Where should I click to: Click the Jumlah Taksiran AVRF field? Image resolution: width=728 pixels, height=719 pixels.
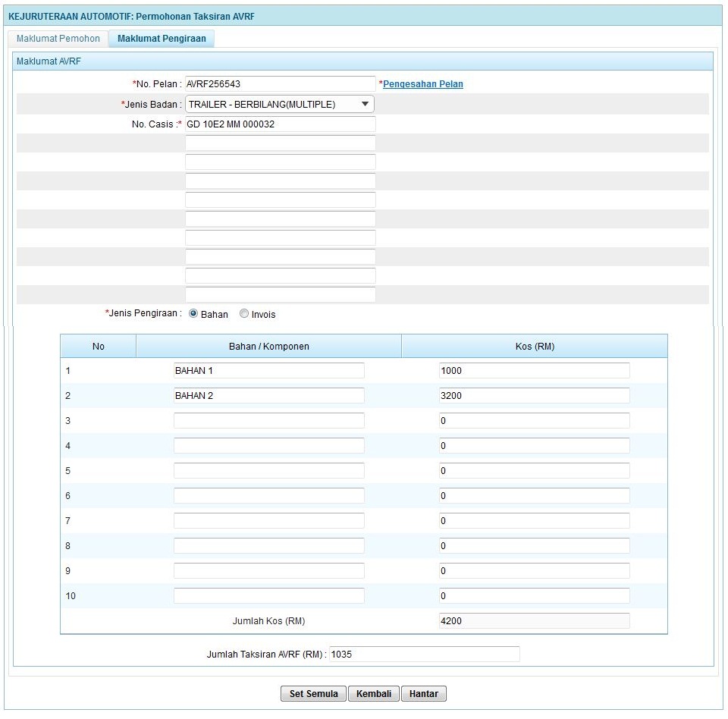pos(425,655)
